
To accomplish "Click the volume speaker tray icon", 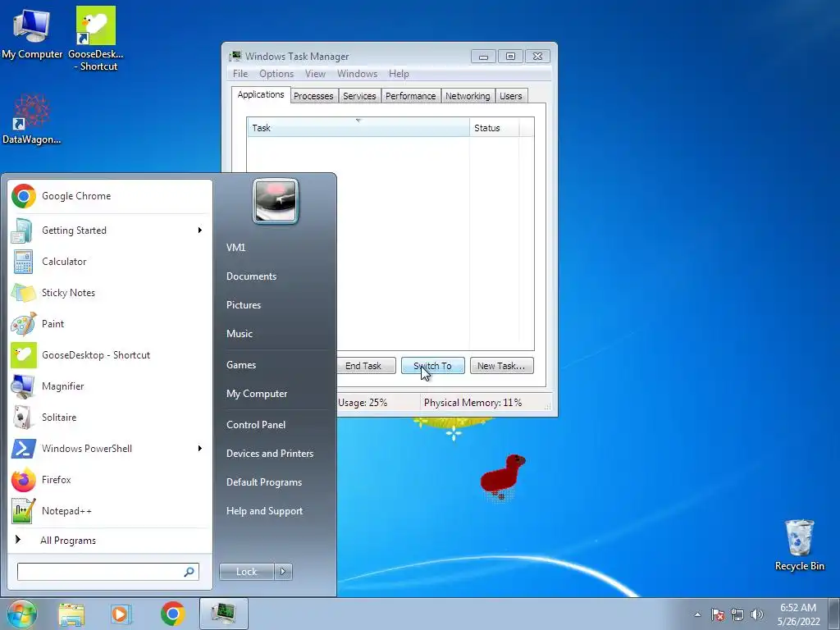I will [x=757, y=614].
